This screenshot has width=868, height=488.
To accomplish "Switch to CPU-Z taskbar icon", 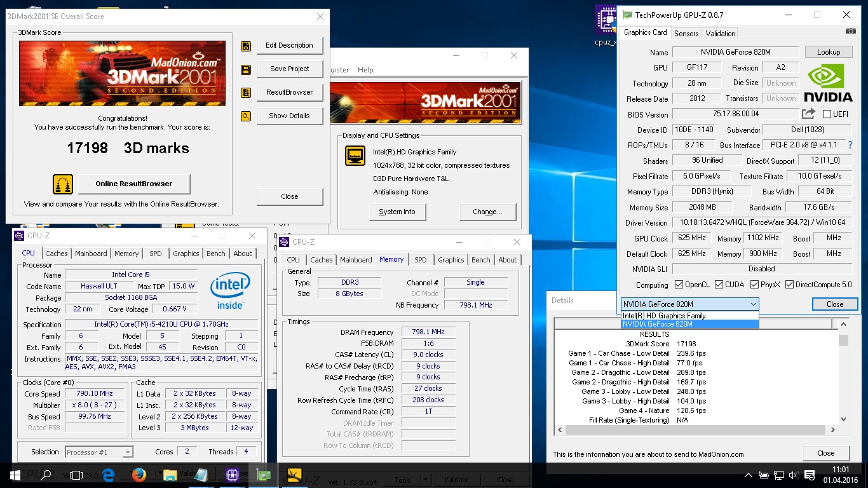I will [232, 475].
